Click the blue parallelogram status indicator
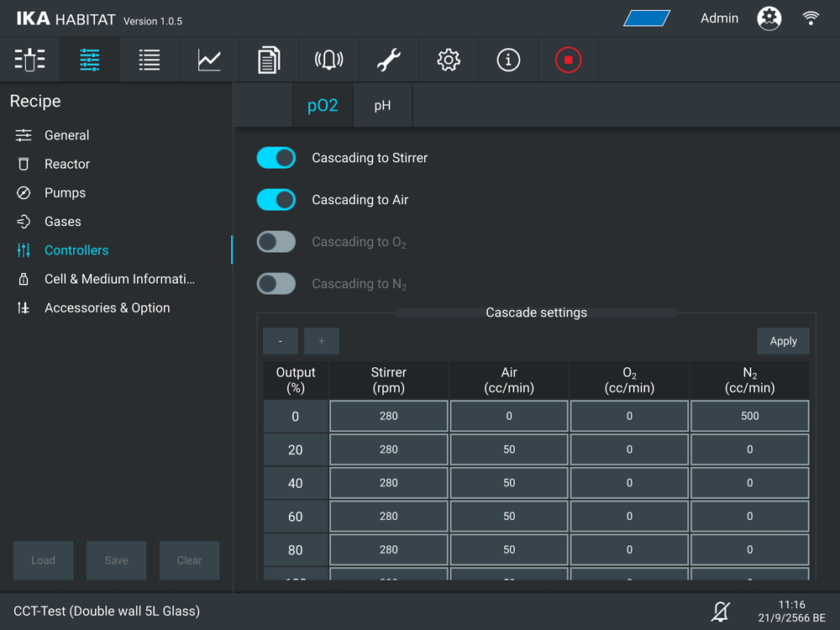The image size is (840, 630). (x=647, y=18)
